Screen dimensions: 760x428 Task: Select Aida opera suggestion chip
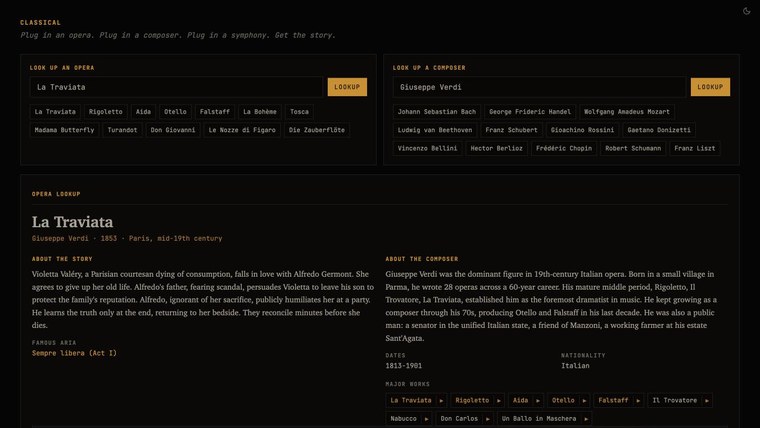pyautogui.click(x=143, y=112)
